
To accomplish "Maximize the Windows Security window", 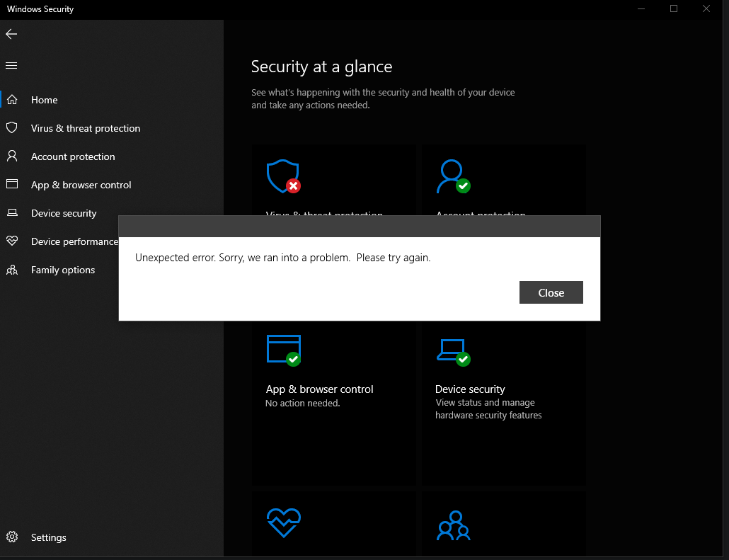I will click(674, 8).
